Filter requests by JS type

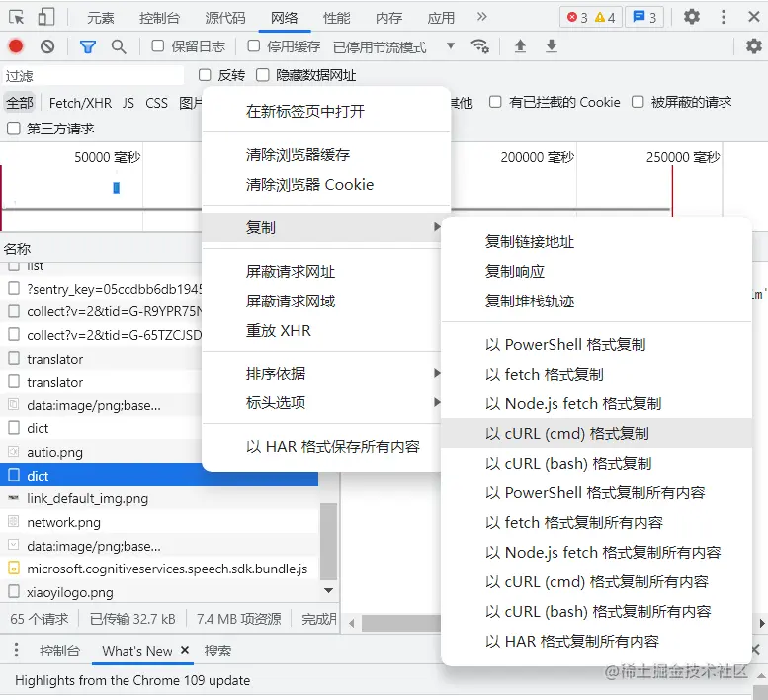(x=128, y=103)
